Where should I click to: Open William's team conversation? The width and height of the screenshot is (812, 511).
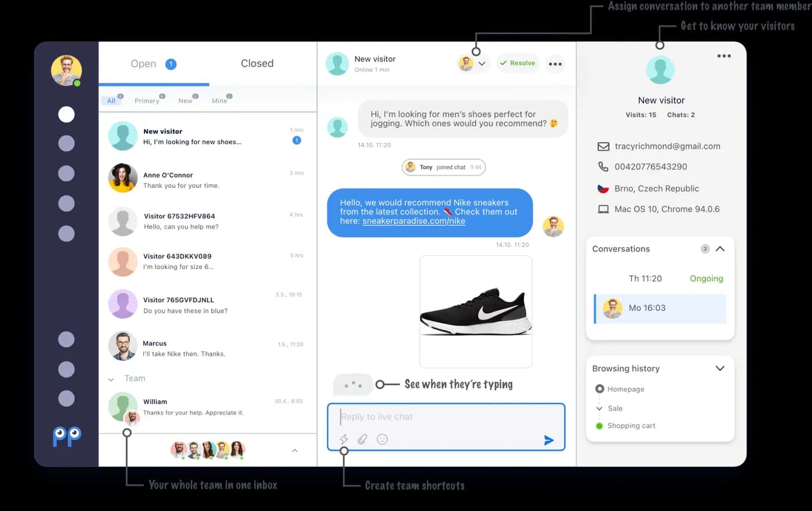click(208, 407)
